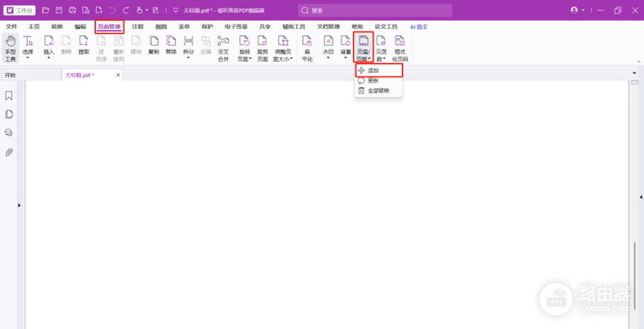Switch to the 开始 document tab

click(x=31, y=75)
